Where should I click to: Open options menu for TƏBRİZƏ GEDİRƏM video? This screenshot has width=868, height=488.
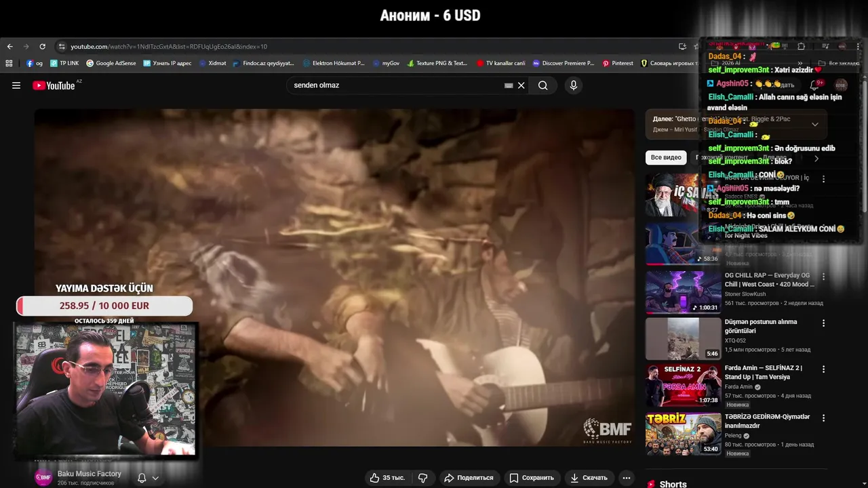point(824,418)
